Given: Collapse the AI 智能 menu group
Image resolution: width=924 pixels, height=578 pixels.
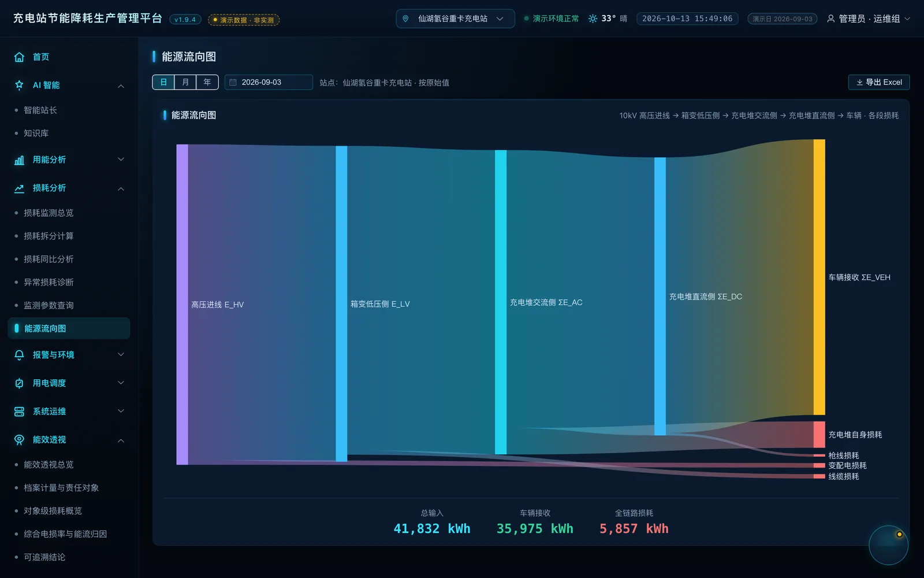Looking at the screenshot, I should [121, 86].
